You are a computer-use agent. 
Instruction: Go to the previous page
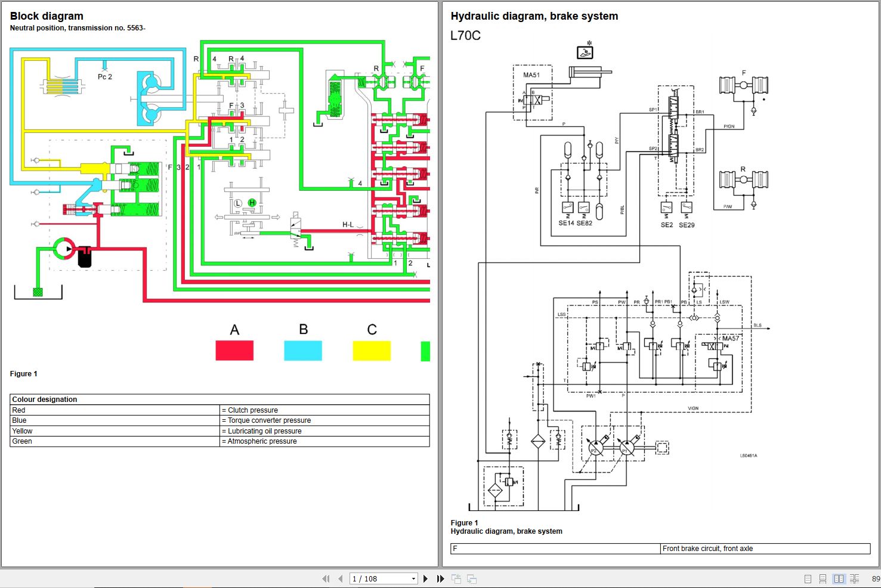[340, 578]
